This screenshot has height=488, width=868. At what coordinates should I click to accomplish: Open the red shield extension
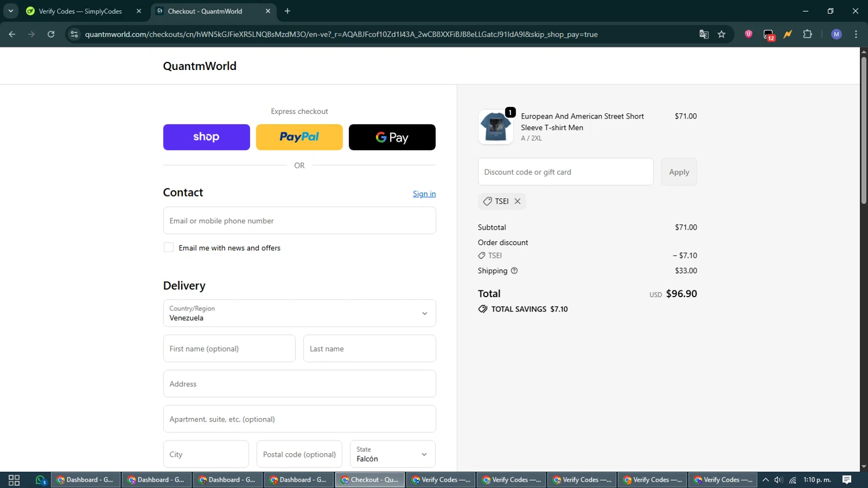pyautogui.click(x=748, y=34)
